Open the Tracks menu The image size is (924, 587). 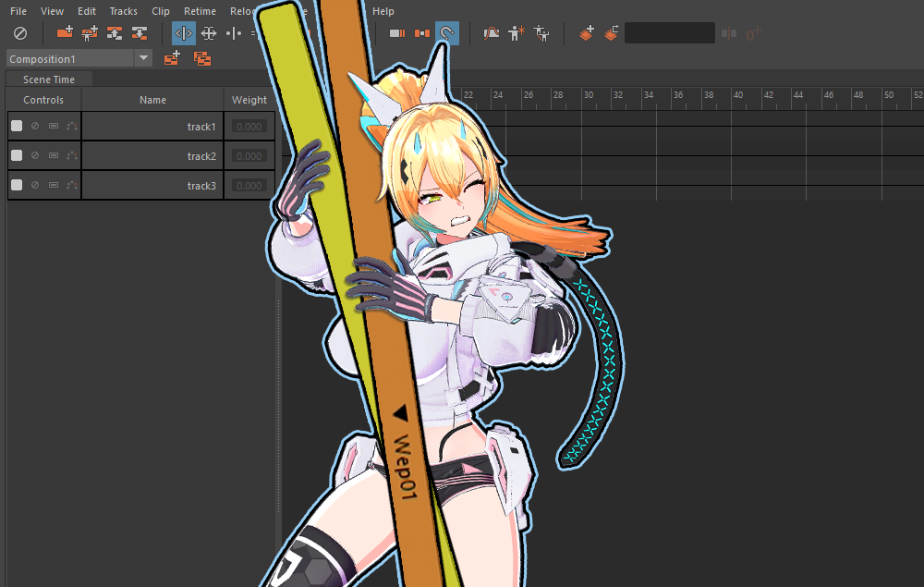point(123,11)
